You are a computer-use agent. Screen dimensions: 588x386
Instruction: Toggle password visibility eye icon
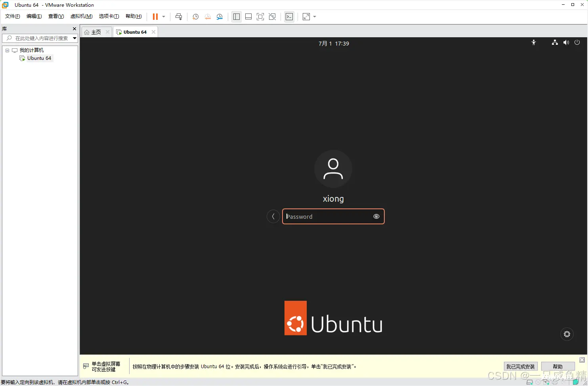[x=376, y=216]
